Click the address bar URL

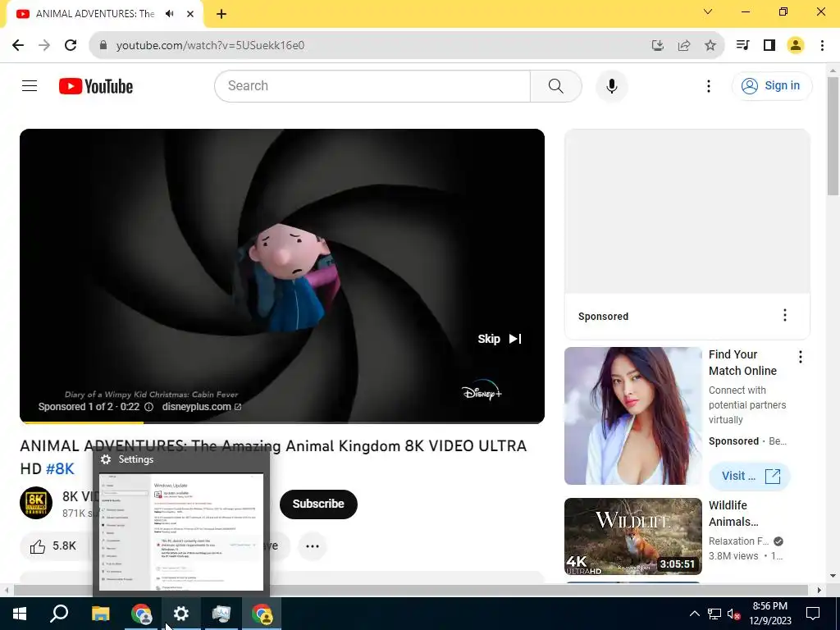[x=211, y=45]
